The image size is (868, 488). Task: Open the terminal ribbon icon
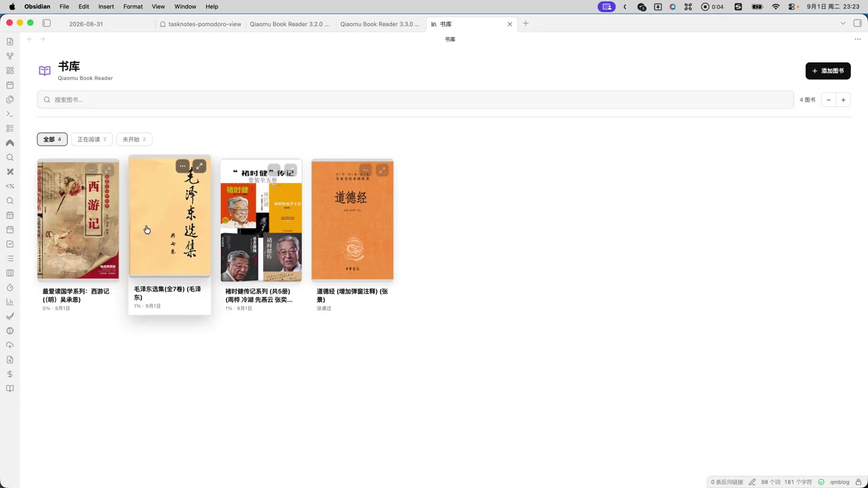tap(9, 114)
